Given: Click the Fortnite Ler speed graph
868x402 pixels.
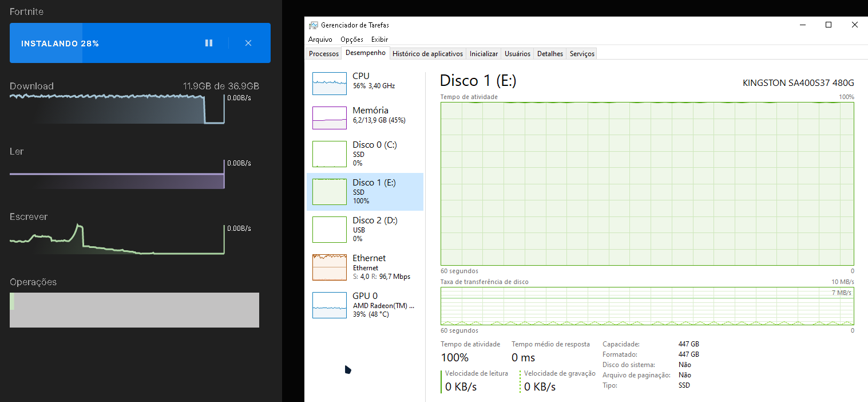Looking at the screenshot, I should click(117, 174).
